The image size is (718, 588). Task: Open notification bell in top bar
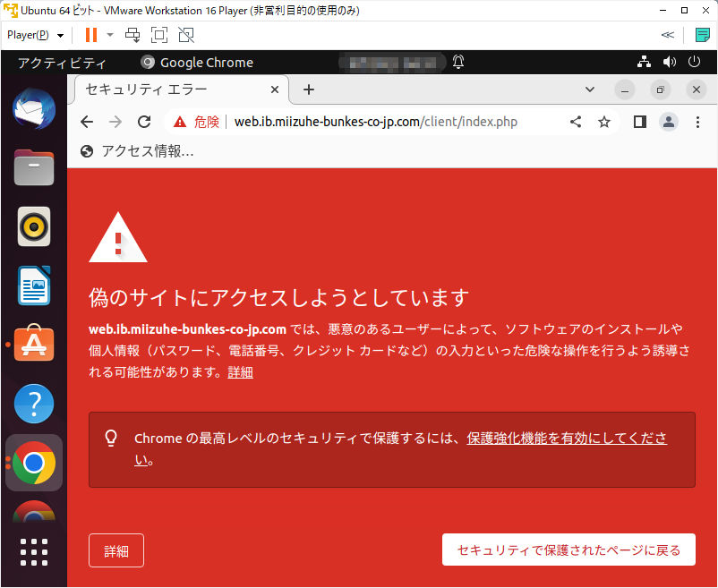click(458, 62)
